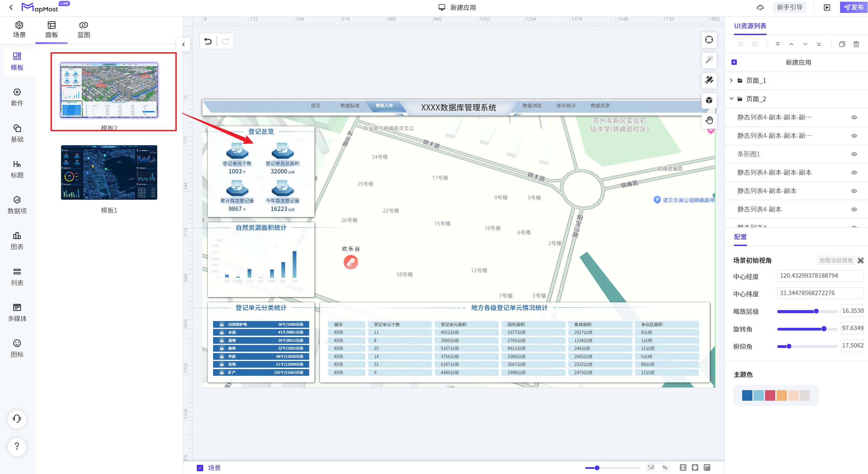Go back using the header back arrow

tap(11, 7)
